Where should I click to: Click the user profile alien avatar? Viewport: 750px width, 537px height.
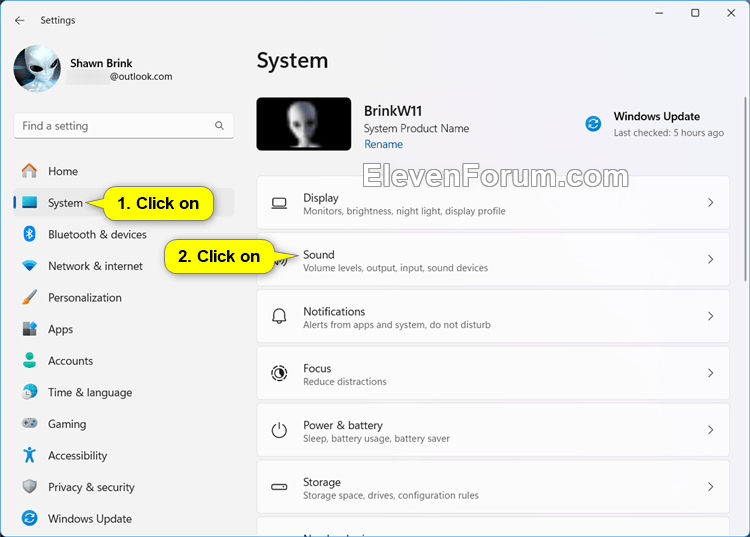37,68
